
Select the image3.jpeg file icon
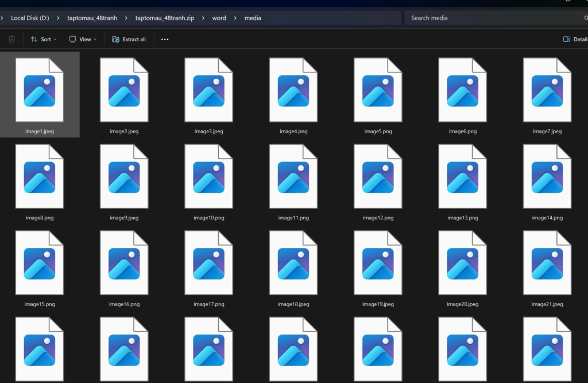(209, 90)
